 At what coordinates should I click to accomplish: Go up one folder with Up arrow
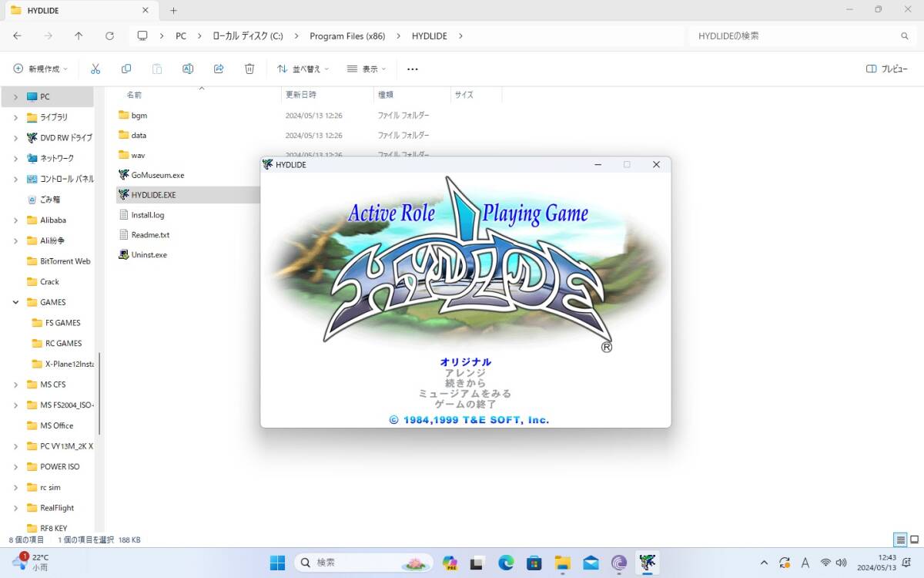click(x=79, y=36)
